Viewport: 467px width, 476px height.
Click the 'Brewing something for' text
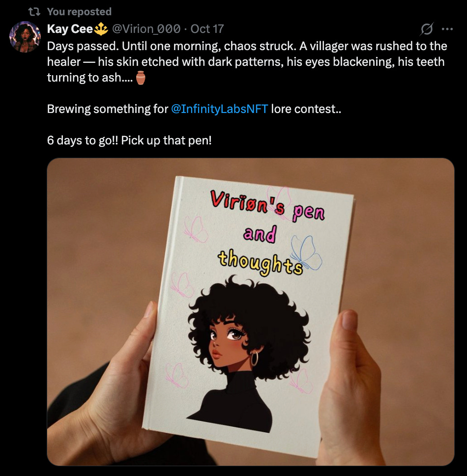(x=108, y=109)
